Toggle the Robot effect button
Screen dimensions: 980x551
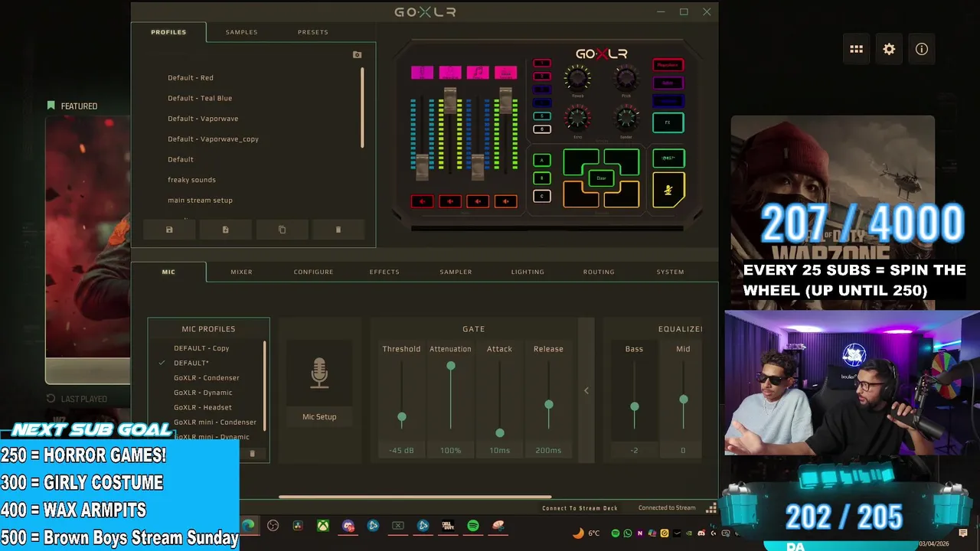[x=668, y=83]
